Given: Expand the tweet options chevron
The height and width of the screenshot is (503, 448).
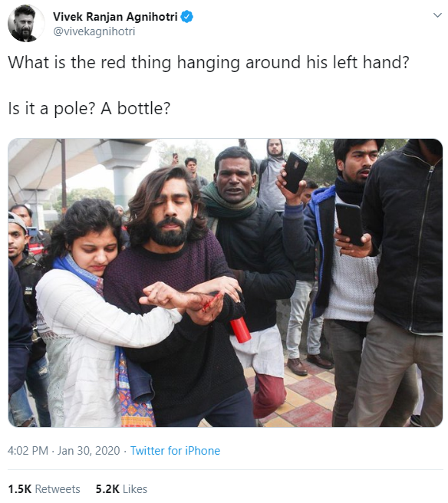Looking at the screenshot, I should [x=437, y=15].
